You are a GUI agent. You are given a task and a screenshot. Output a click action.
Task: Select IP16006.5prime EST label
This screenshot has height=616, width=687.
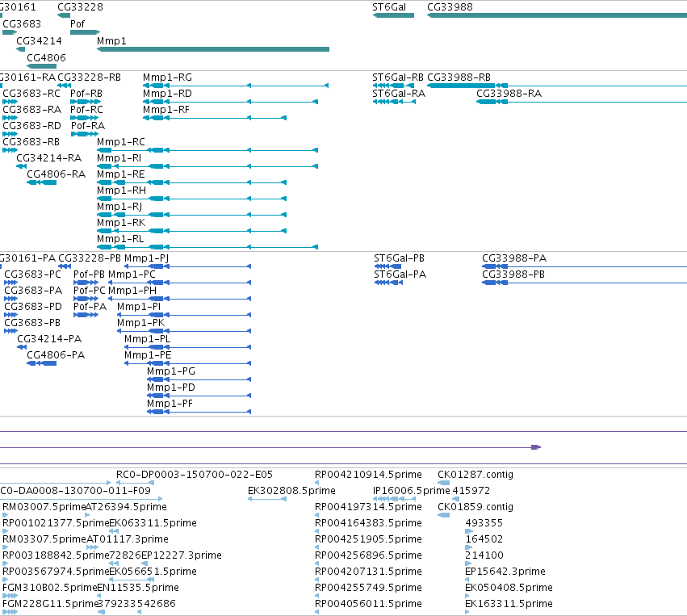[412, 491]
